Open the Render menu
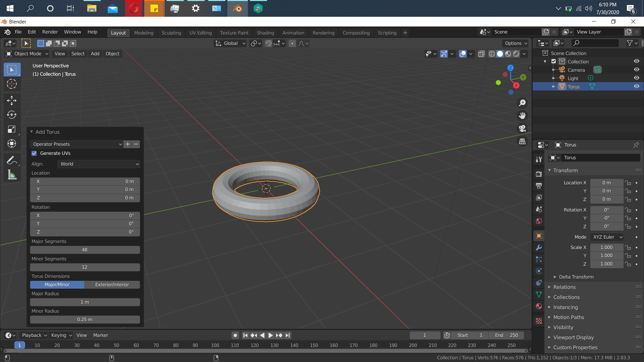 pos(50,32)
